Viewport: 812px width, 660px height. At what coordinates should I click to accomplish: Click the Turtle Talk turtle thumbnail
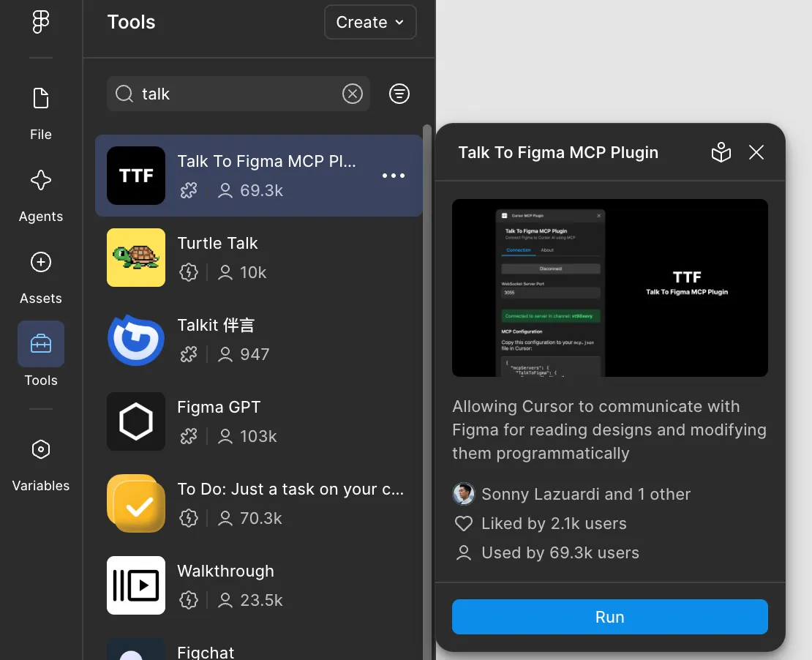136,258
